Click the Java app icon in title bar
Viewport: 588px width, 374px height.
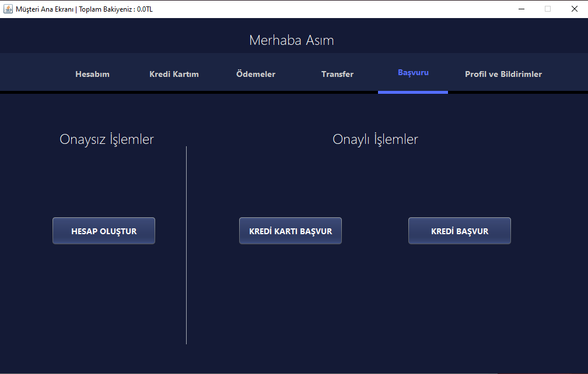click(8, 9)
